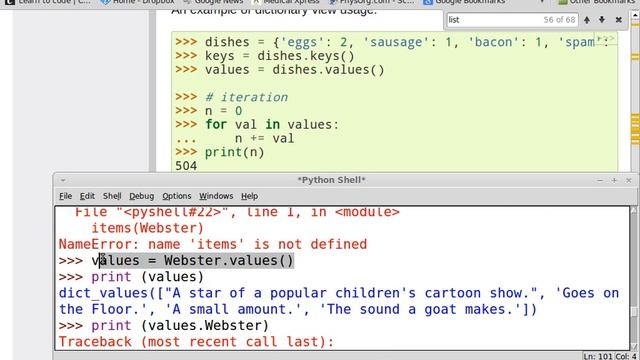Click the 'print (values.Webster)' shell line

180,326
